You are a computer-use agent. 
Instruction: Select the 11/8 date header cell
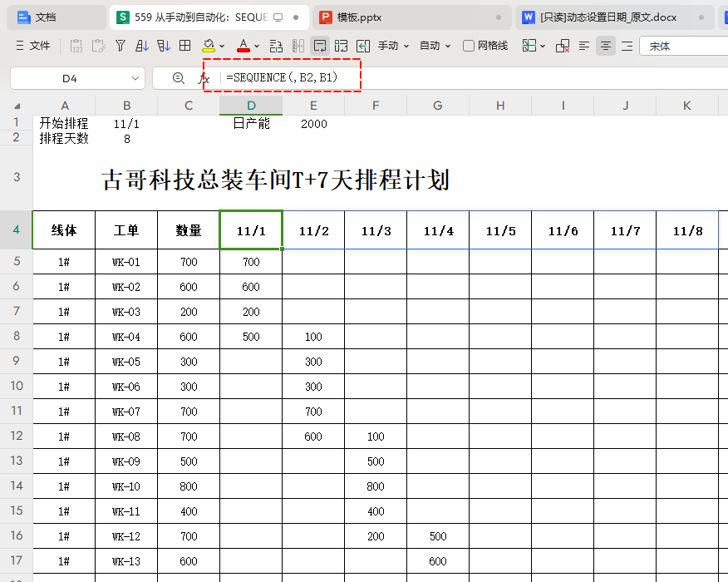tap(687, 230)
